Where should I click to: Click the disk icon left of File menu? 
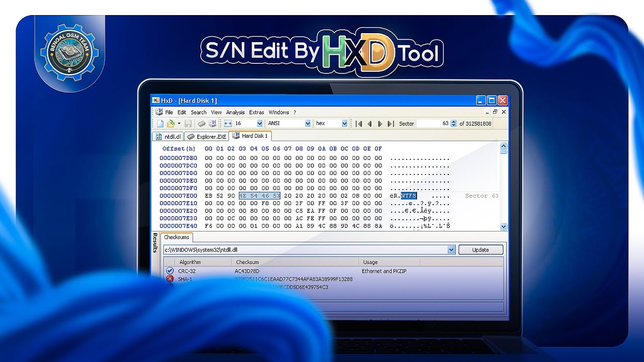tap(159, 112)
